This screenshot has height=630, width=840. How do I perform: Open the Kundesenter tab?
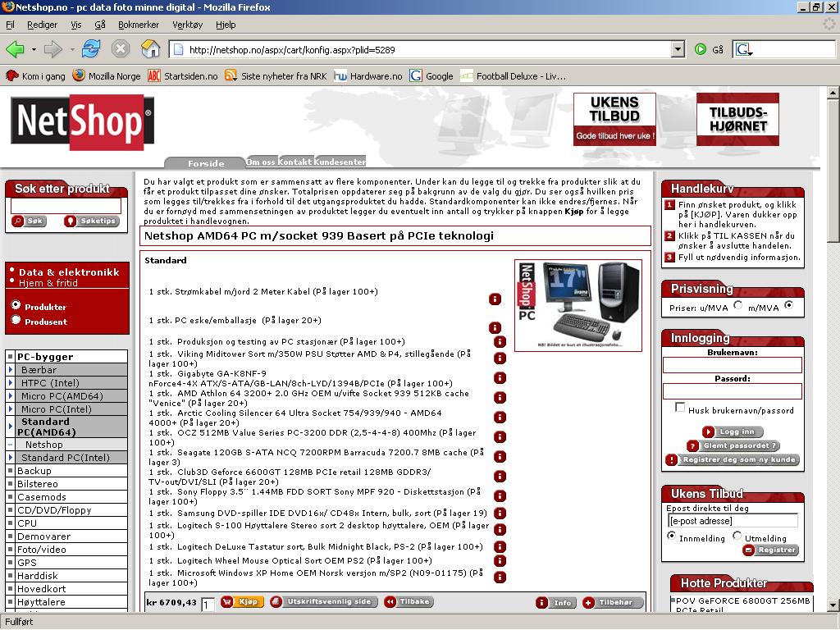(x=340, y=162)
